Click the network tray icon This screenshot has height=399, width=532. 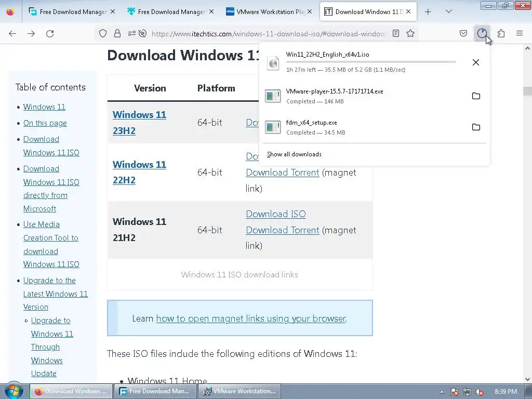coord(467,392)
